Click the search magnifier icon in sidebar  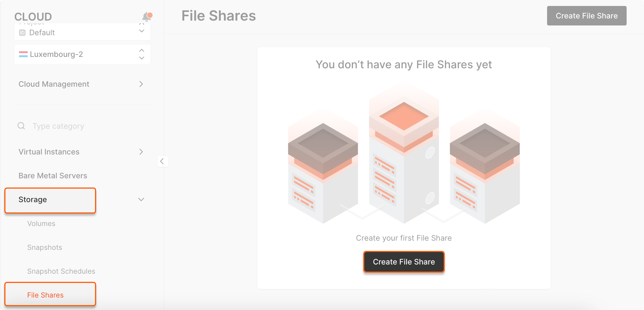coord(21,126)
